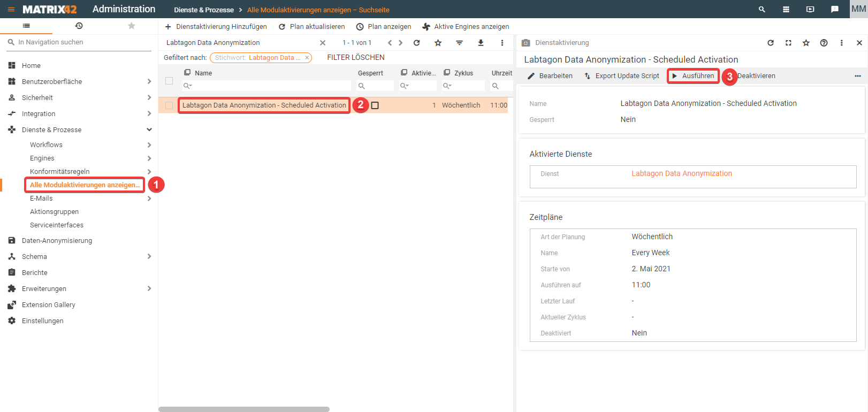Favorite the Dienstaktivierung detail panel
Viewport: 868px width, 412px height.
(x=806, y=43)
